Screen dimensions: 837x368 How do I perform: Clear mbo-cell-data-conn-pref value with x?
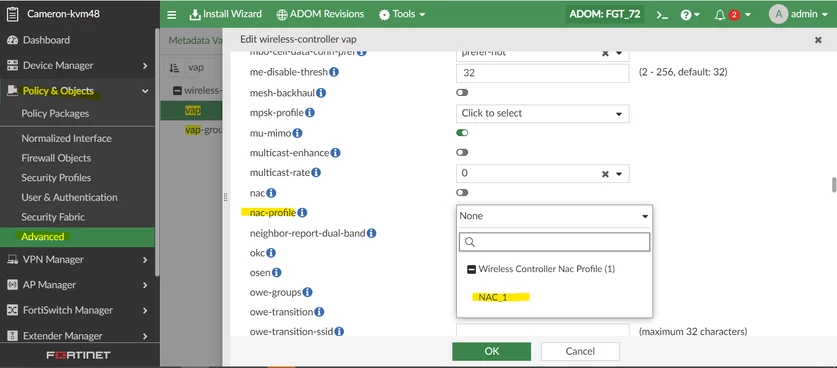pos(605,53)
